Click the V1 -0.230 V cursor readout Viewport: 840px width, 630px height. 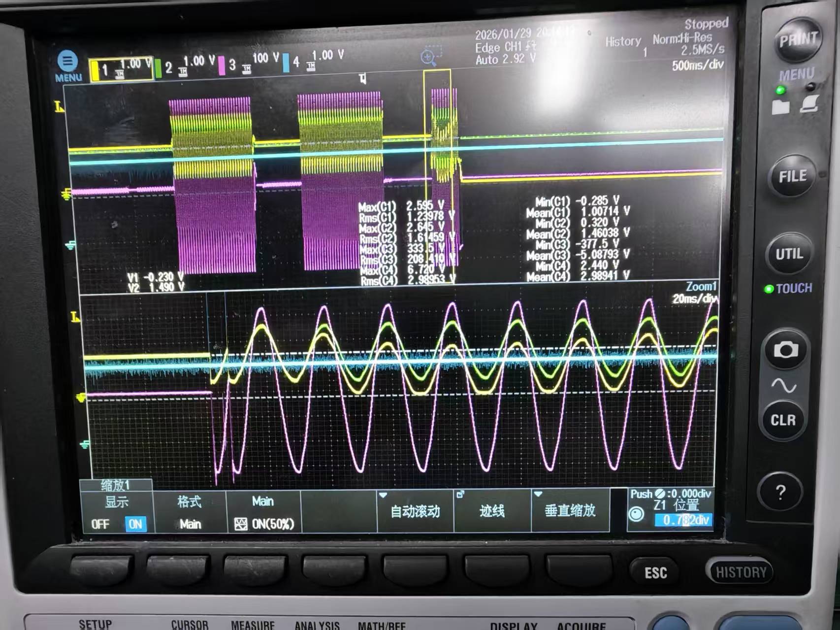point(156,277)
